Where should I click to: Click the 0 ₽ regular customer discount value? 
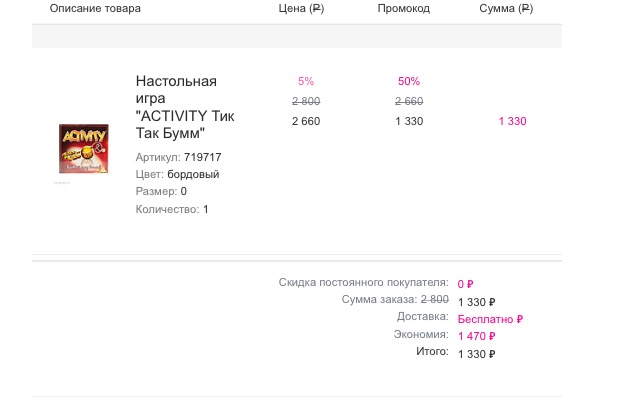coord(465,284)
